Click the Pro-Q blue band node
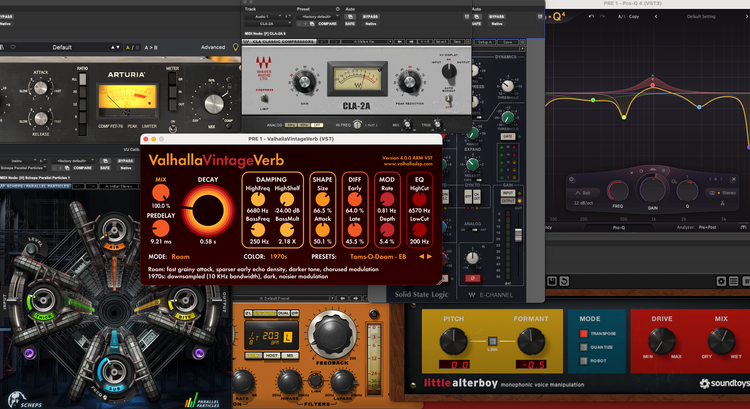 click(x=699, y=107)
